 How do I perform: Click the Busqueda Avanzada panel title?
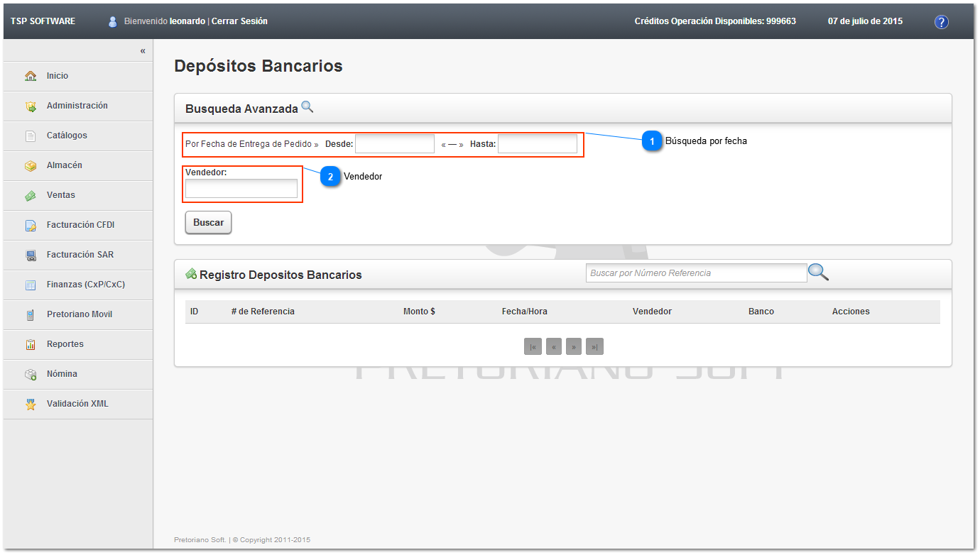pos(241,109)
